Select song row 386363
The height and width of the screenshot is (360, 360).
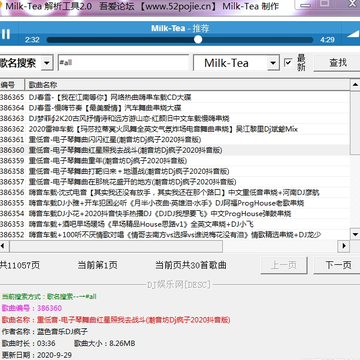point(175,119)
